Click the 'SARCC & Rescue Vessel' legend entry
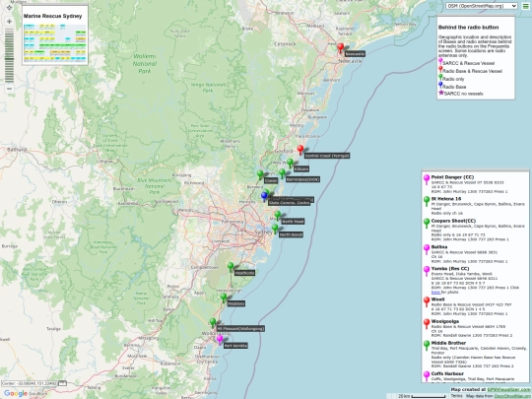Viewport: 532px width, 399px height. click(468, 63)
